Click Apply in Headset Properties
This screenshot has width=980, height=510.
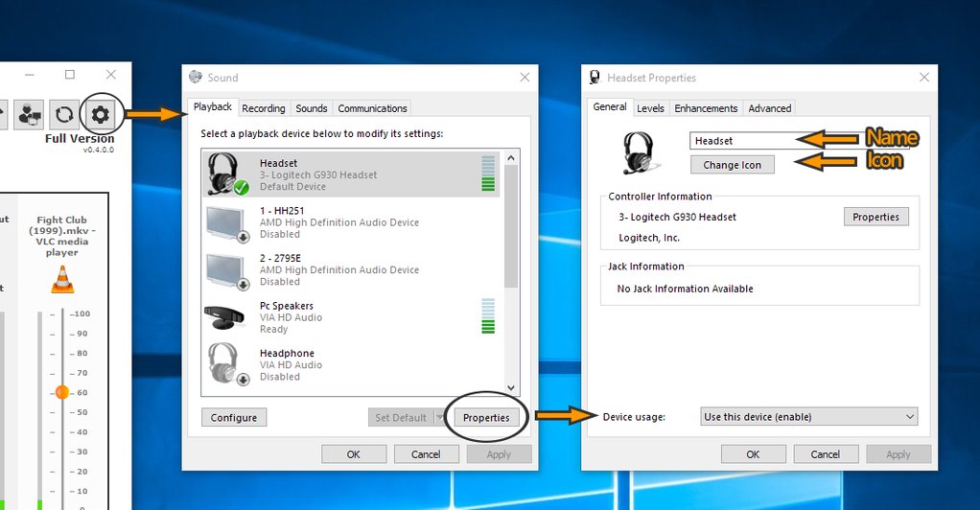click(898, 454)
